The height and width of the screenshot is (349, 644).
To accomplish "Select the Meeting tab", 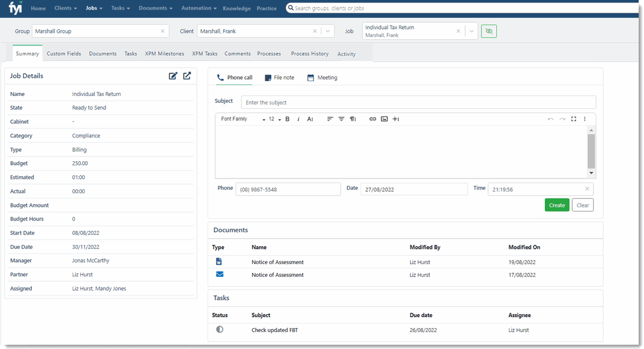I will (x=322, y=77).
